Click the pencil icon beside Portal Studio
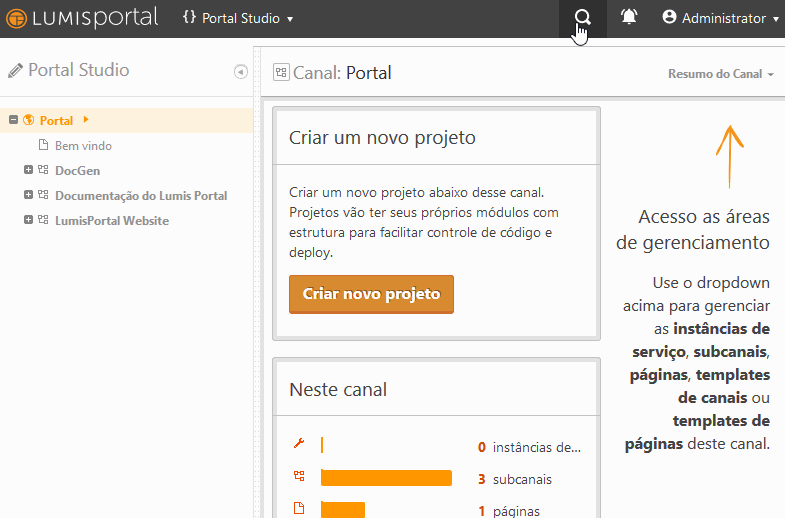Screen dimensions: 785x518 (x=16, y=71)
